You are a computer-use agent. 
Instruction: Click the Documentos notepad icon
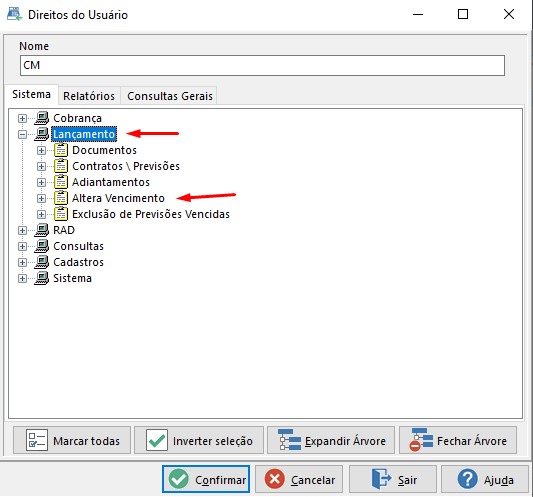point(61,150)
